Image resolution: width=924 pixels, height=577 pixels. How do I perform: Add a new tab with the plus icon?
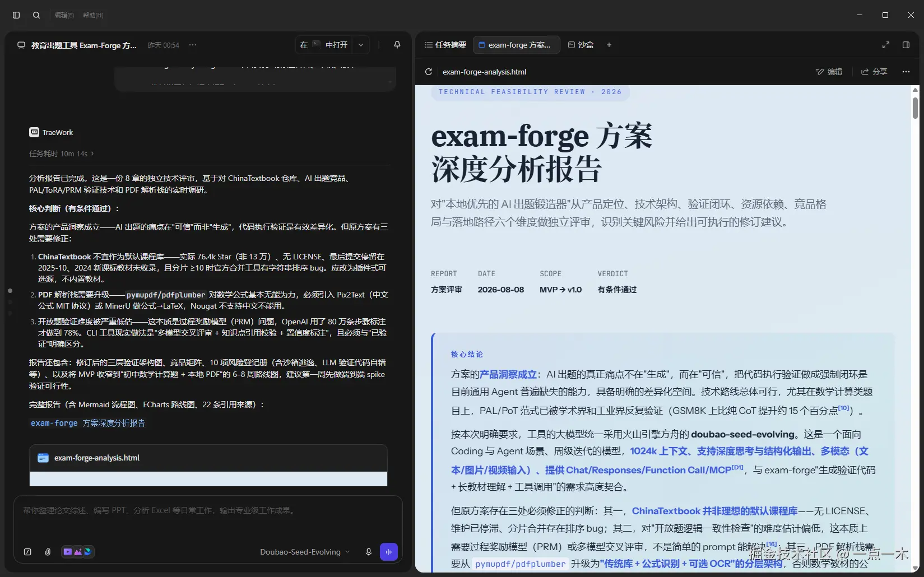click(x=609, y=45)
